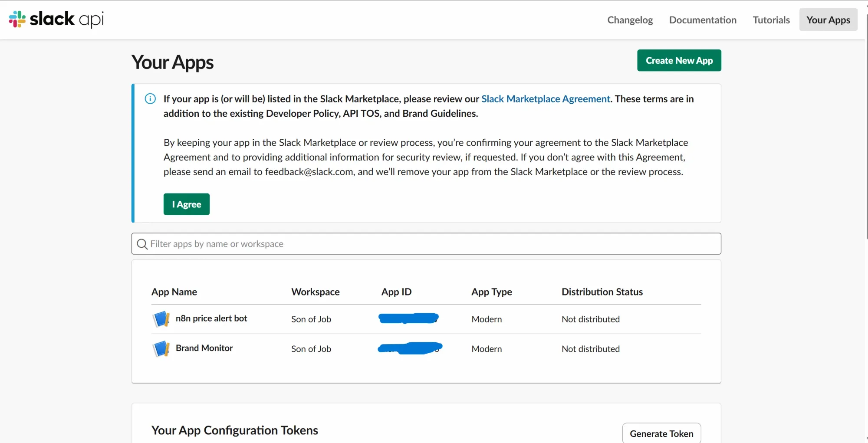Click the Create New App button
Screen dimensions: 868x443
679,60
